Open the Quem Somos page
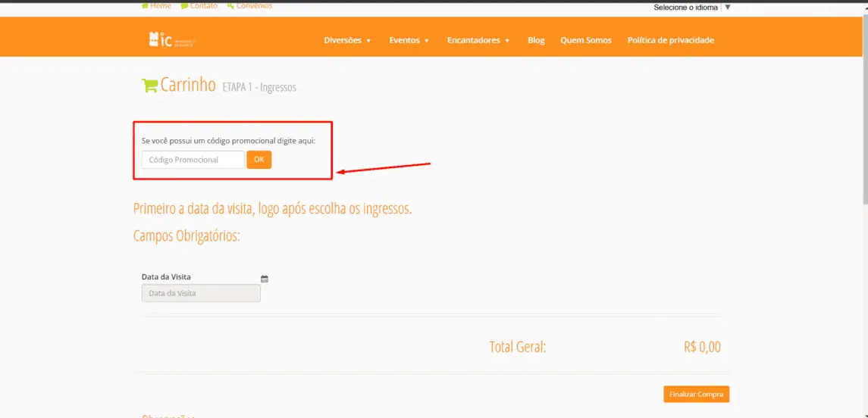Image resolution: width=868 pixels, height=418 pixels. click(586, 40)
